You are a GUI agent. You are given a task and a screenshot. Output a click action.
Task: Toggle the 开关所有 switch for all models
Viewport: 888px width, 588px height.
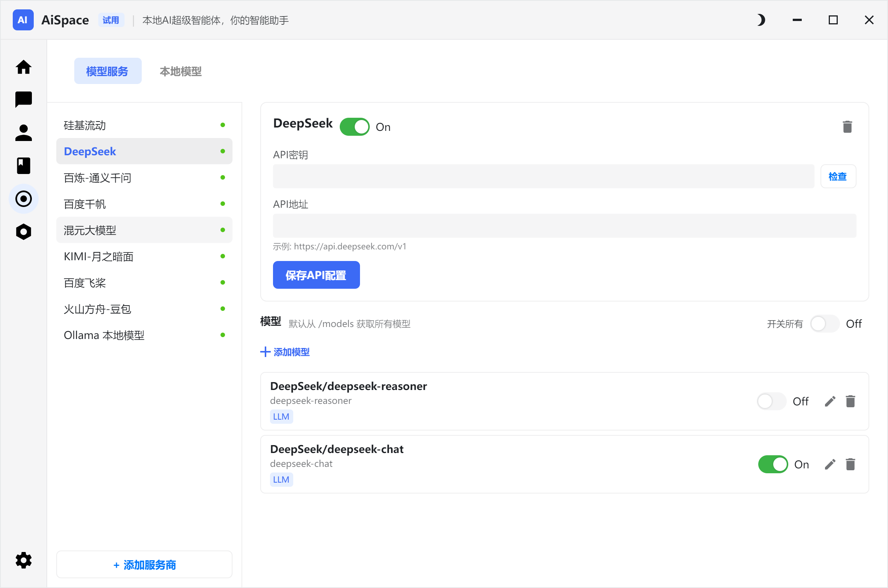click(825, 324)
